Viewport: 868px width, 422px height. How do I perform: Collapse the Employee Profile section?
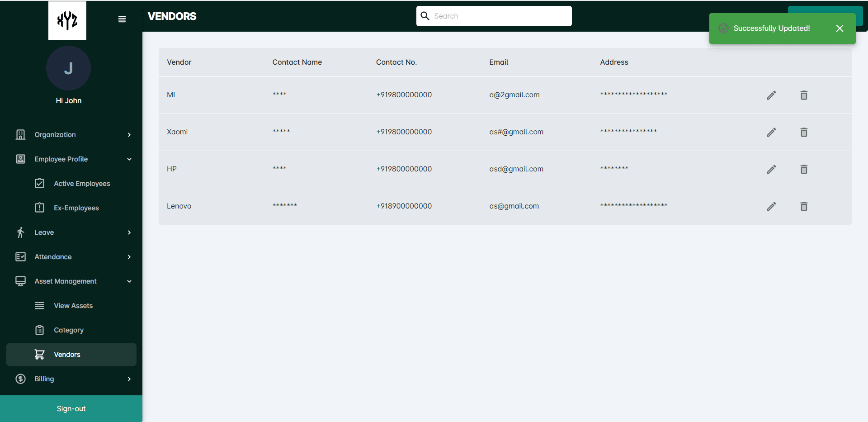(71, 159)
